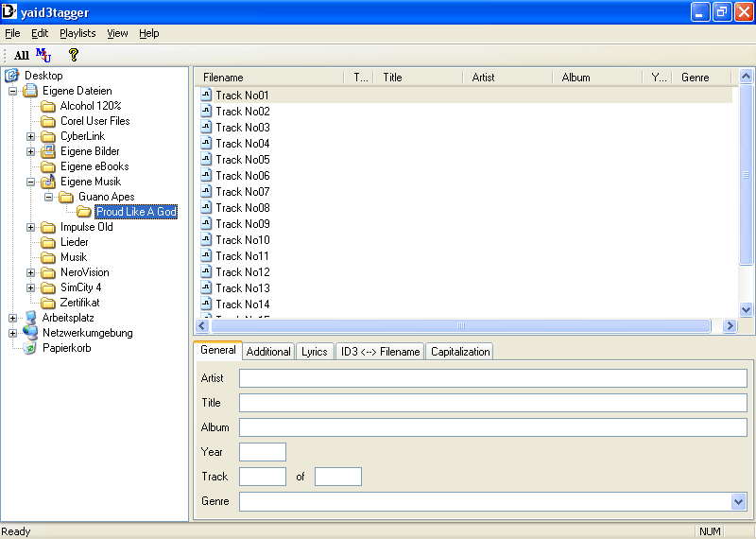Viewport: 756px width, 539px height.
Task: Click the Netzwerkumgebung network icon
Action: point(29,333)
